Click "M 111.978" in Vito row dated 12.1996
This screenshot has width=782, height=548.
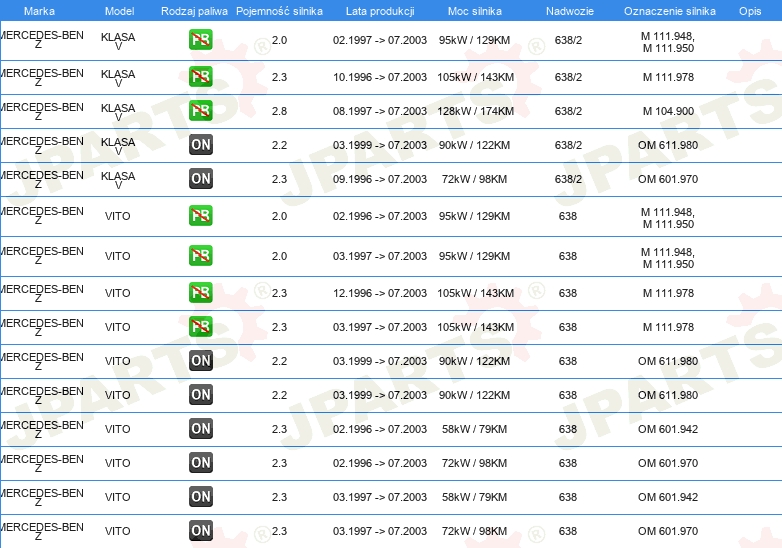coord(668,293)
